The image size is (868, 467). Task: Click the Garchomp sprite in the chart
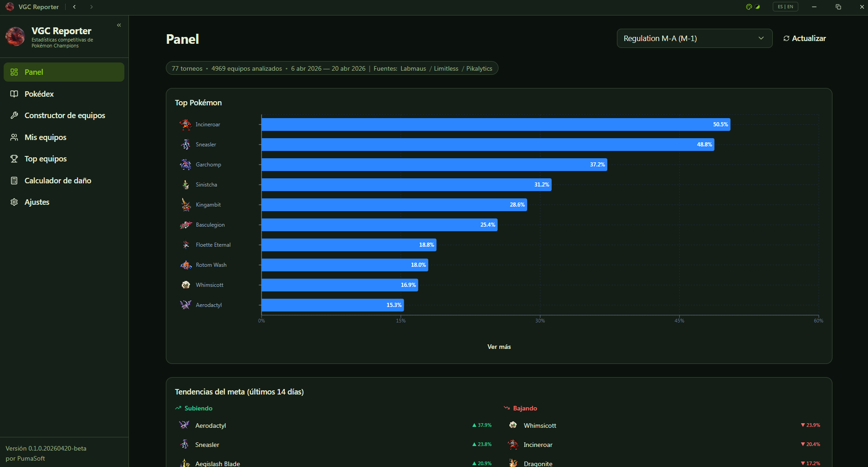(x=185, y=165)
